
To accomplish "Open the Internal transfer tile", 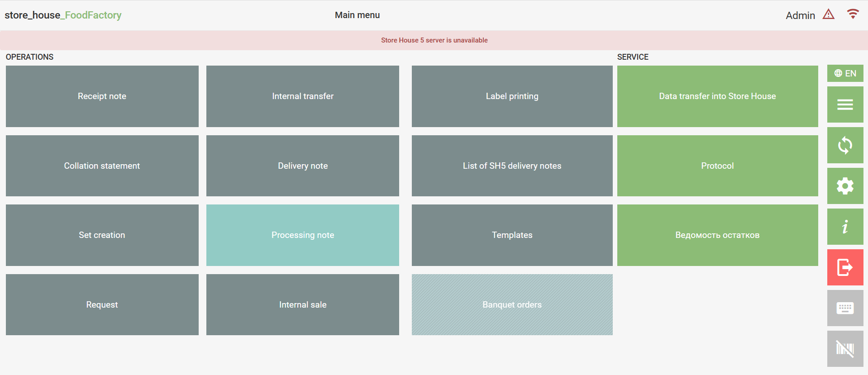I will [x=302, y=96].
